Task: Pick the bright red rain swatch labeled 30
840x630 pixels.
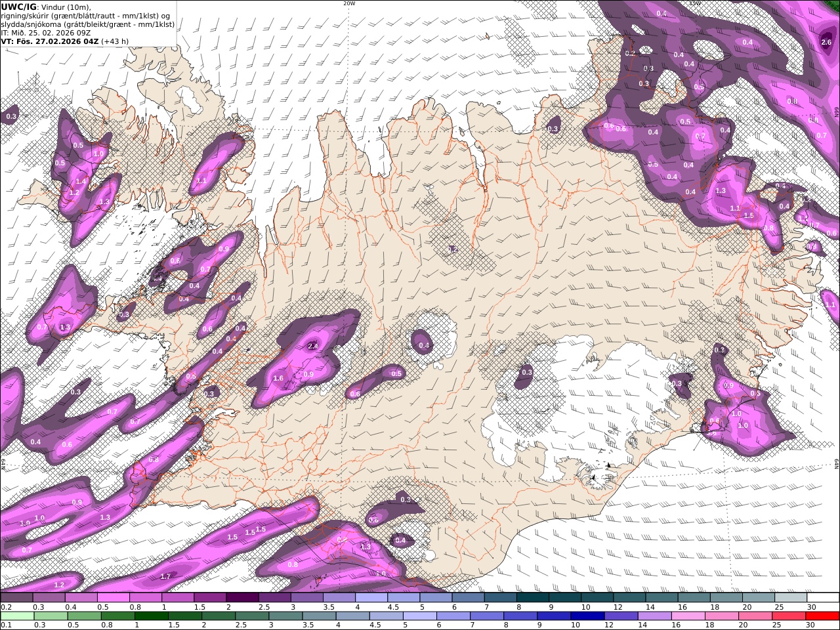Action: 822,616
